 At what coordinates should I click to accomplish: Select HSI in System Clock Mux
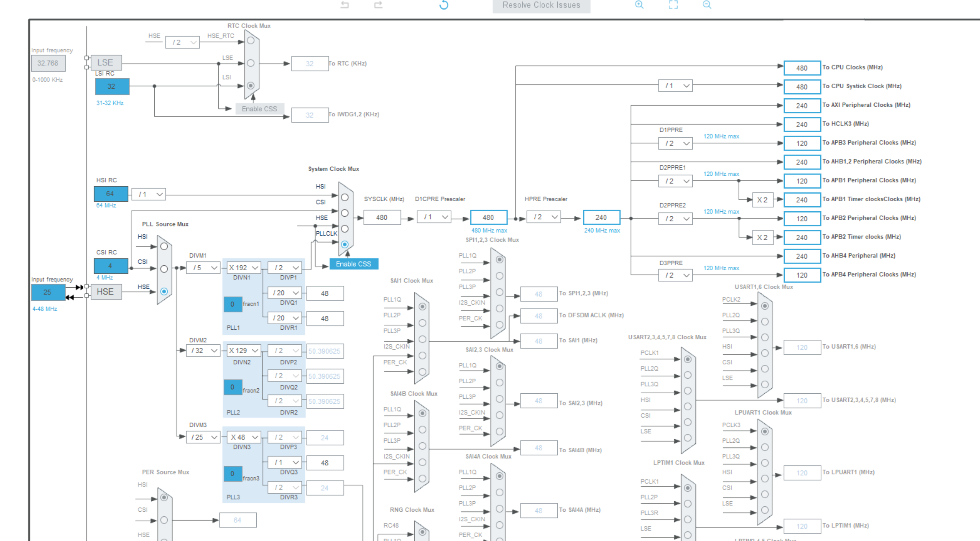point(345,197)
